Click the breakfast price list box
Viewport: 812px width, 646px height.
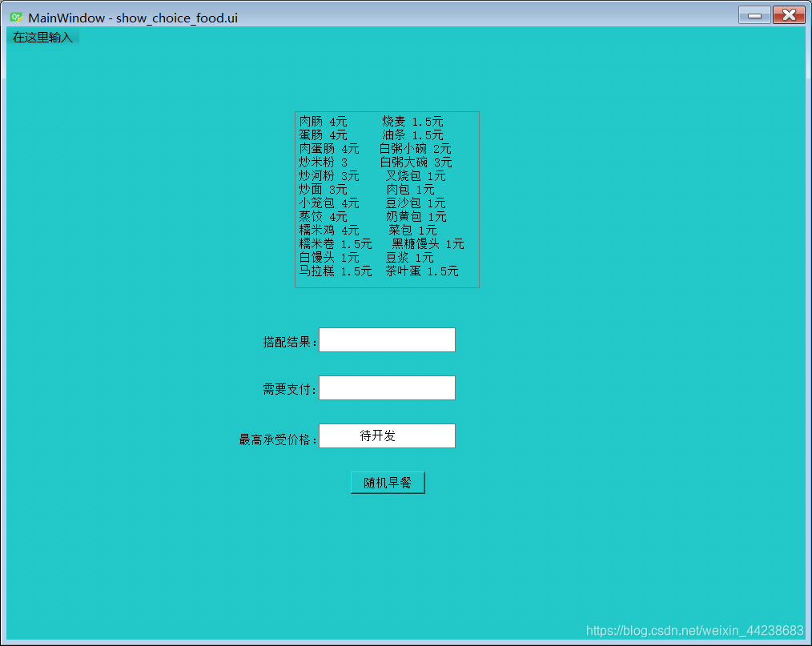(x=387, y=199)
